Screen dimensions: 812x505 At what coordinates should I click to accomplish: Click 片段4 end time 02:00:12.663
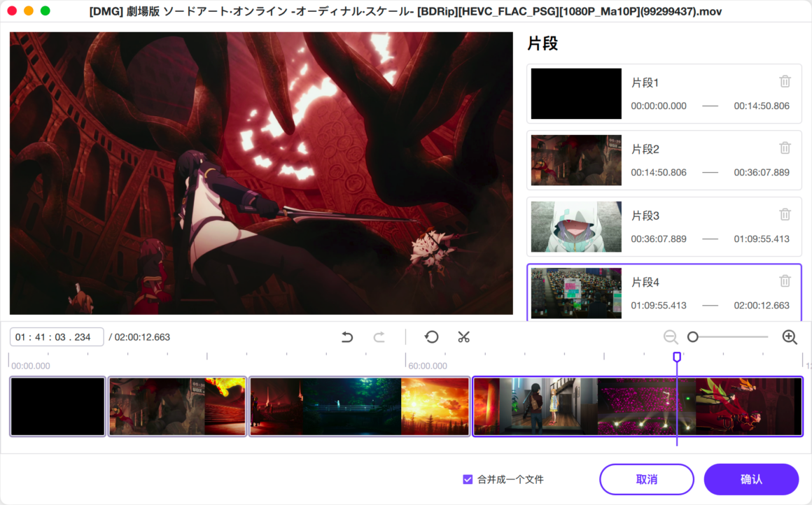point(762,306)
